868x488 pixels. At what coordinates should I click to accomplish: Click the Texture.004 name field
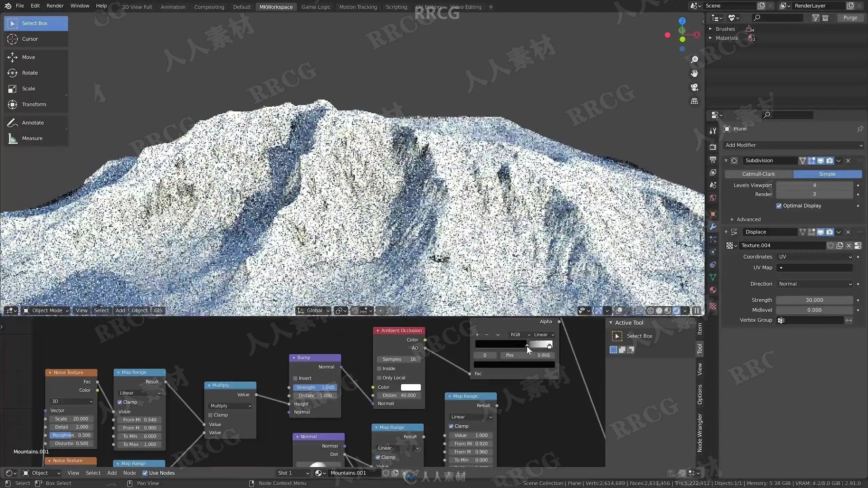(x=783, y=245)
